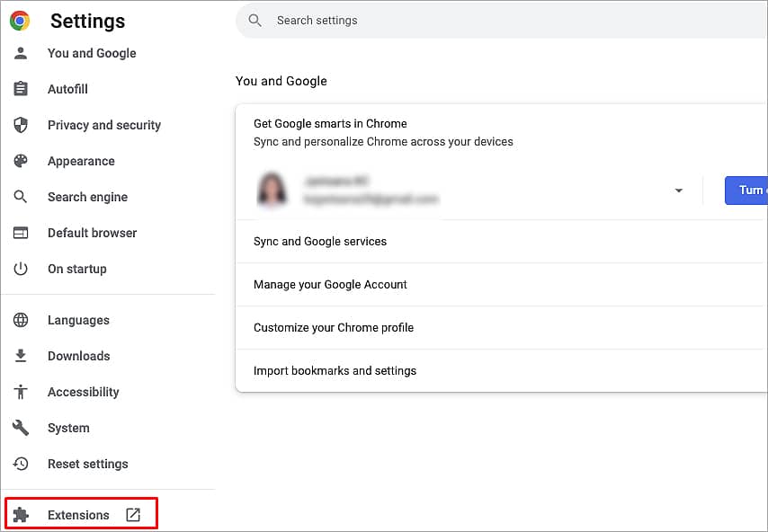Expand the account selection dropdown arrow
768x532 pixels.
pos(678,191)
